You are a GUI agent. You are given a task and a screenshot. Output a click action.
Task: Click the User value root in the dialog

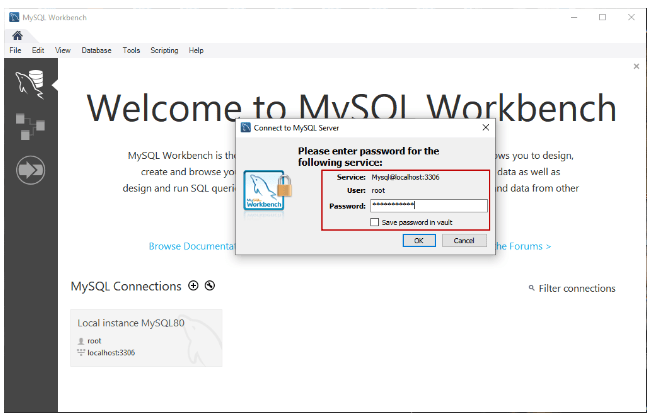tap(378, 190)
